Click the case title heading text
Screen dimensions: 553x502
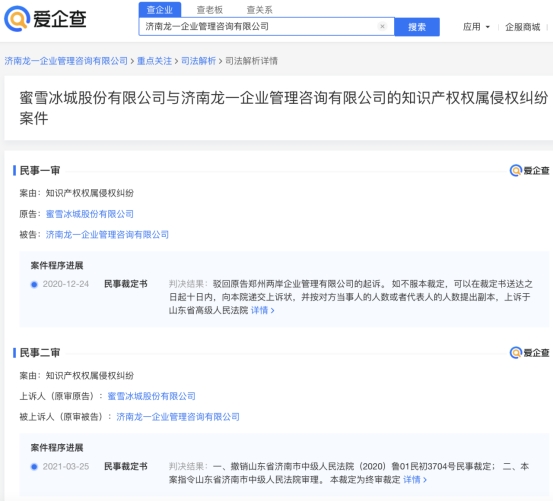coord(284,108)
